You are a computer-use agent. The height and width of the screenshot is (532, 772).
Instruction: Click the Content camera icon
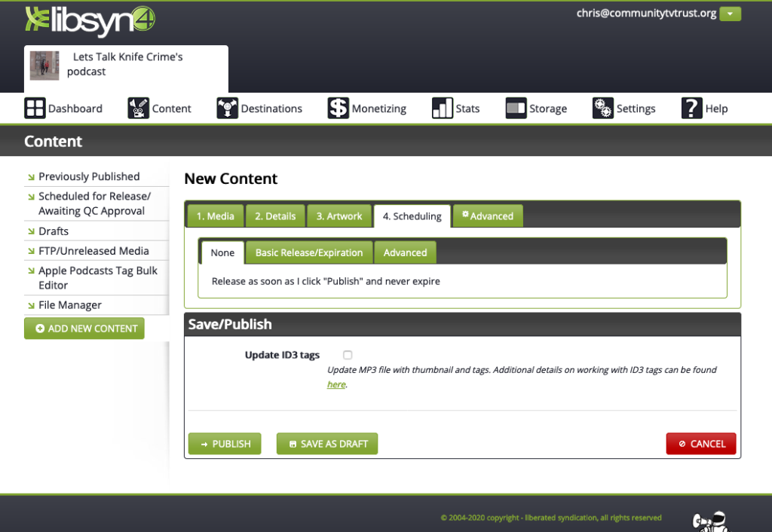click(x=139, y=109)
